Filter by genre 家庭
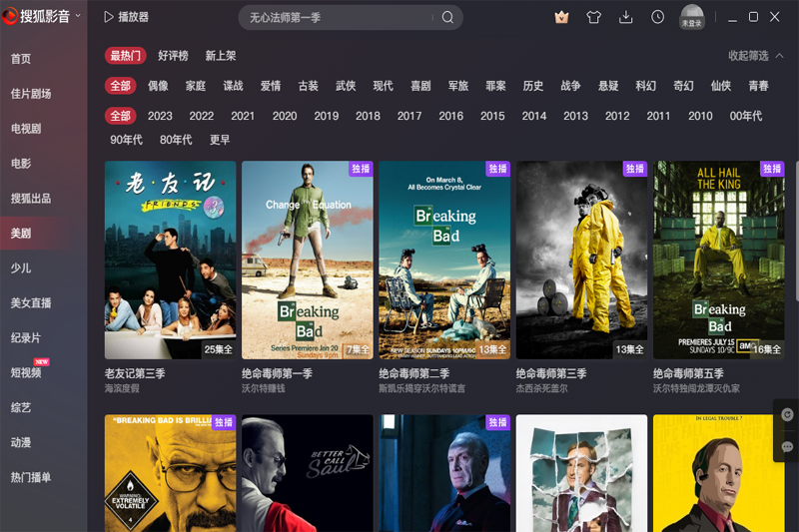Image resolution: width=799 pixels, height=532 pixels. pyautogui.click(x=196, y=86)
